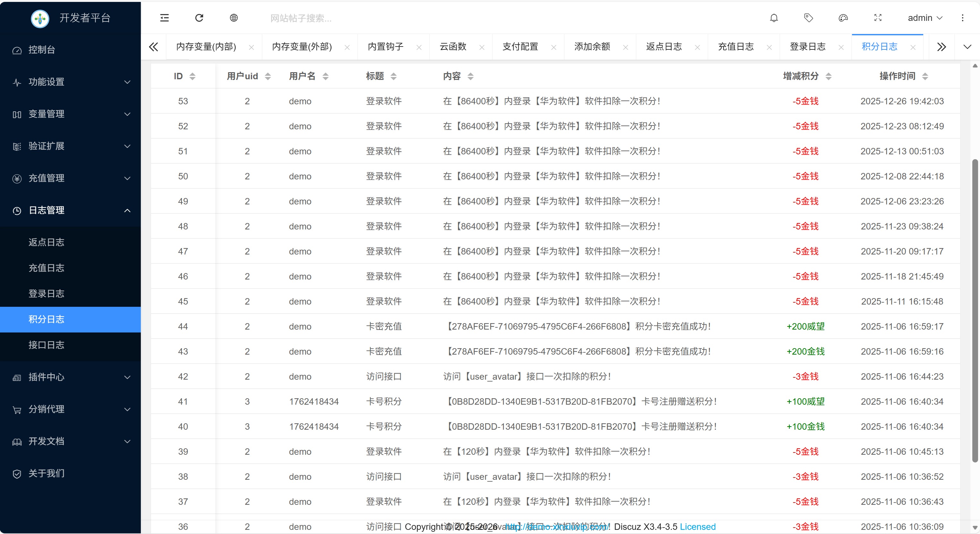Open 接口日志 in the sidebar
Screen dimensions: 980x534
(47, 345)
